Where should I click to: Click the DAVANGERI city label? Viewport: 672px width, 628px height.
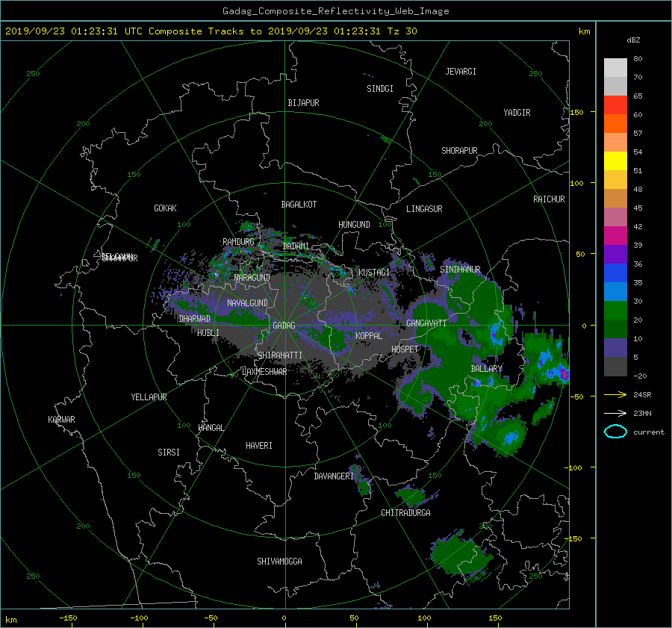pyautogui.click(x=334, y=476)
